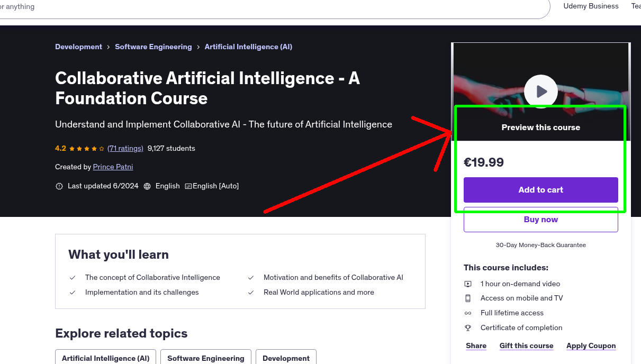
Task: Select the Software Engineering related topic
Action: (x=205, y=358)
